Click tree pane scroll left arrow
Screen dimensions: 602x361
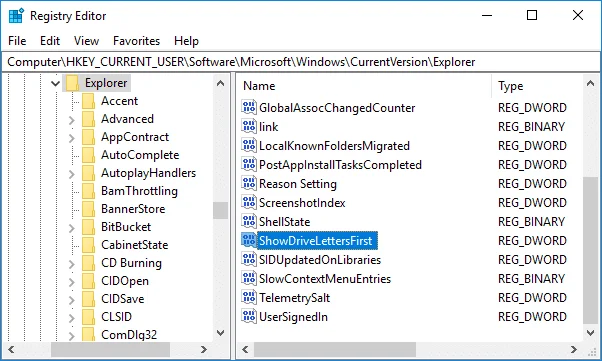click(12, 349)
